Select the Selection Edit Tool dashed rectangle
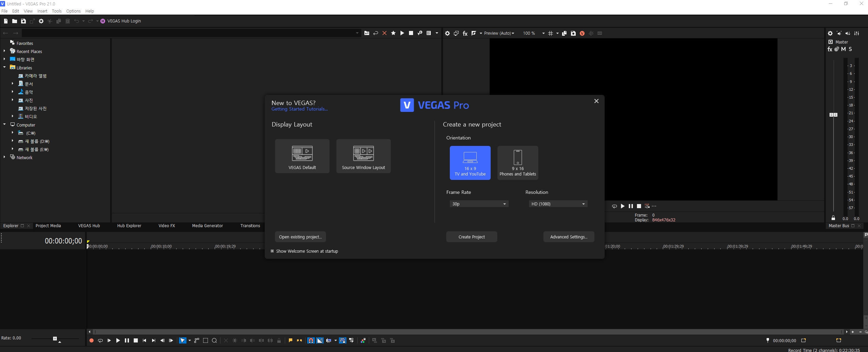 click(x=206, y=340)
